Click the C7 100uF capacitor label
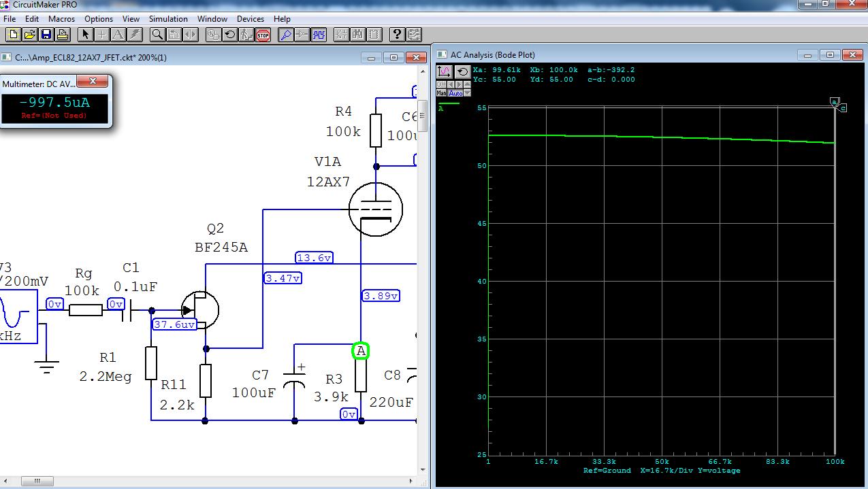Screen dimensions: 868x489 coord(253,384)
